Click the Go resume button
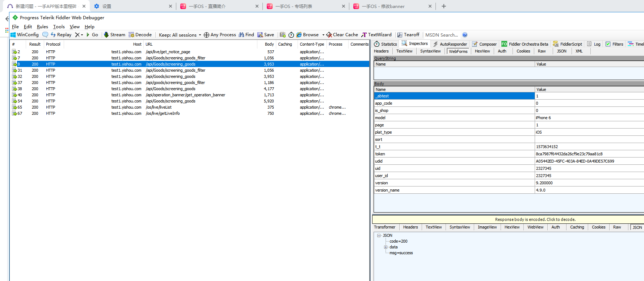644x281 pixels. (x=92, y=35)
